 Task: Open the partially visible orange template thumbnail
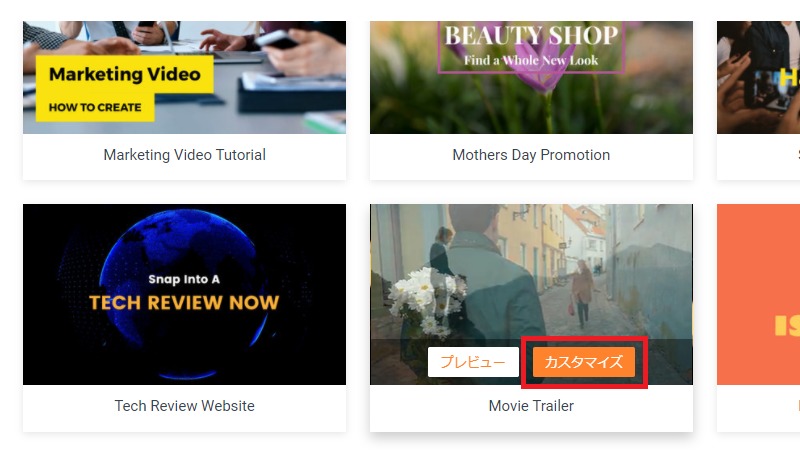pos(758,294)
